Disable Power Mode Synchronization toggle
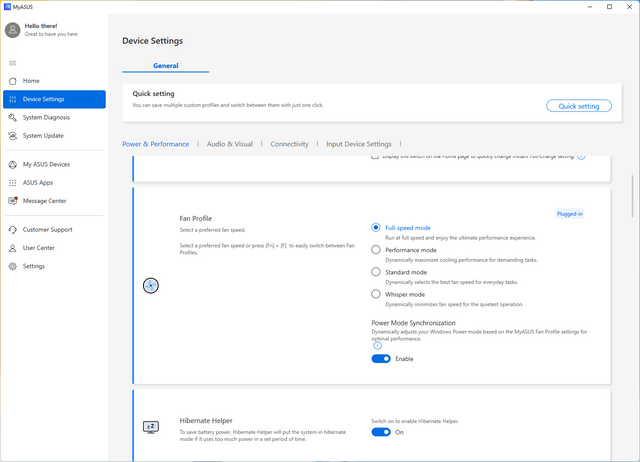The image size is (640, 462). pyautogui.click(x=381, y=359)
